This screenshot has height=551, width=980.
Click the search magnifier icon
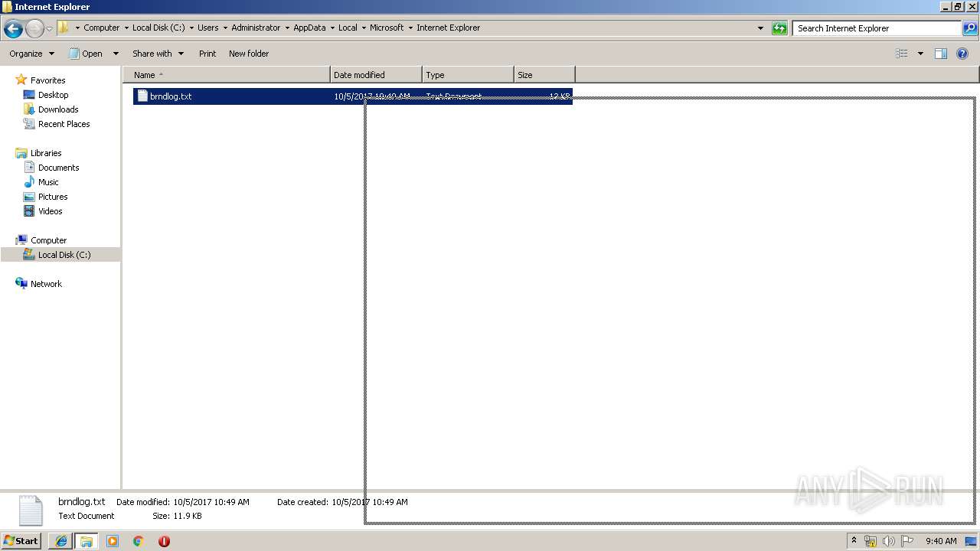tap(969, 28)
